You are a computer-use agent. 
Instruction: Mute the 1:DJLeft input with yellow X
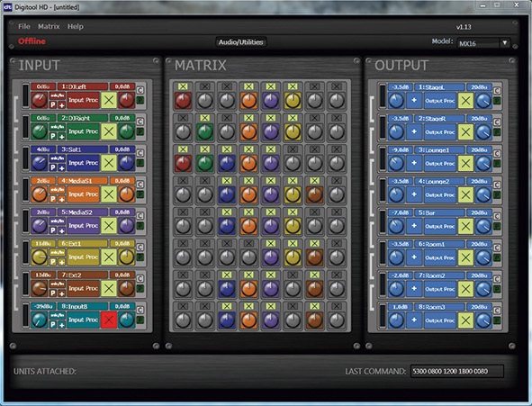[x=109, y=100]
